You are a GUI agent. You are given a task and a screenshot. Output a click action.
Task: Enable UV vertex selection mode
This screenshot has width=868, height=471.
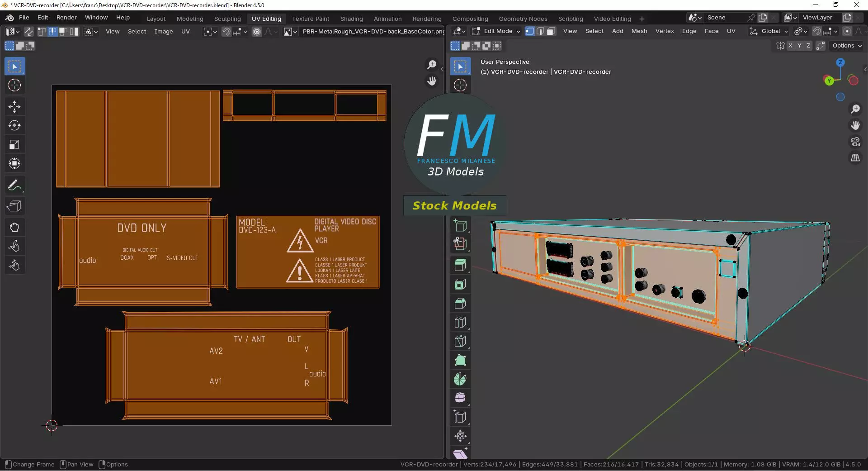42,32
